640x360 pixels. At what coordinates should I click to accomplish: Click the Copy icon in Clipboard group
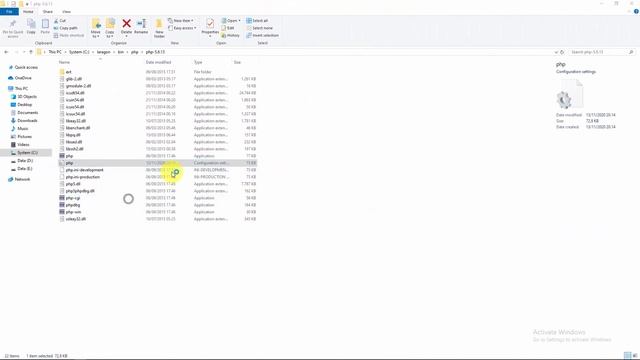click(31, 24)
